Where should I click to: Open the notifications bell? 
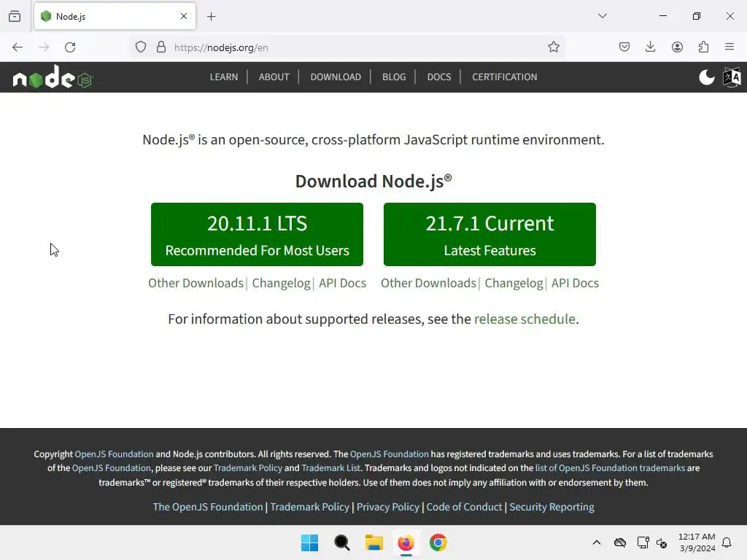pyautogui.click(x=727, y=542)
